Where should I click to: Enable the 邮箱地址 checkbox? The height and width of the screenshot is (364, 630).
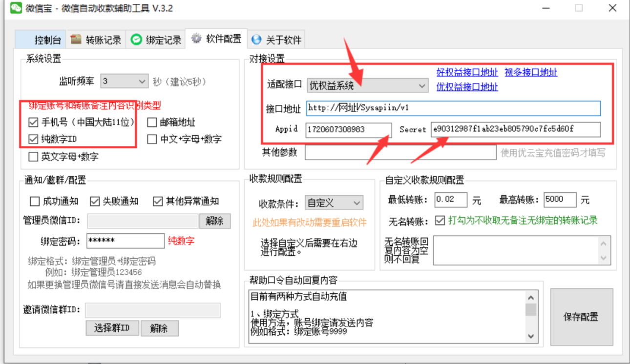coord(152,122)
